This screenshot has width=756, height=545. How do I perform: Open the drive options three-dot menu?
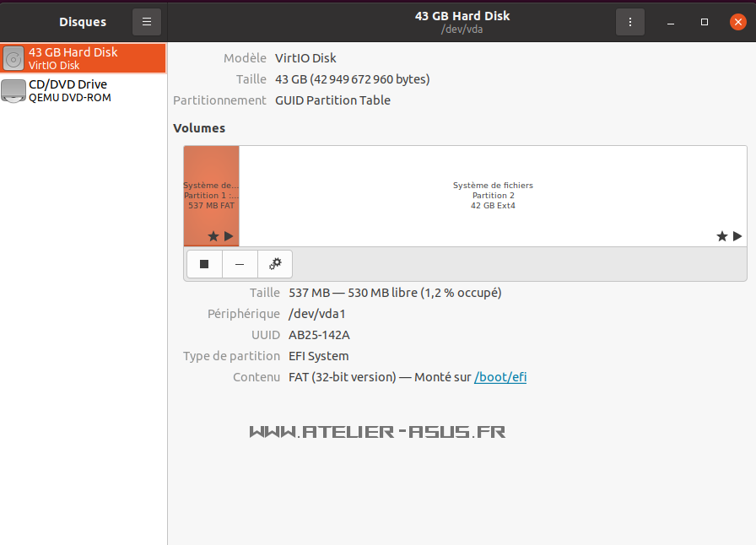pyautogui.click(x=629, y=22)
